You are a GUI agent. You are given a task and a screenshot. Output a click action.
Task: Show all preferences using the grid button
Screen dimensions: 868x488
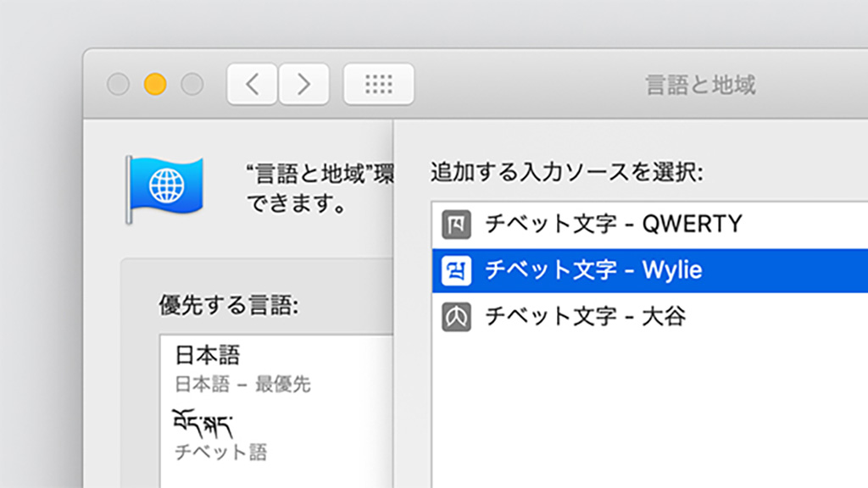coord(378,84)
